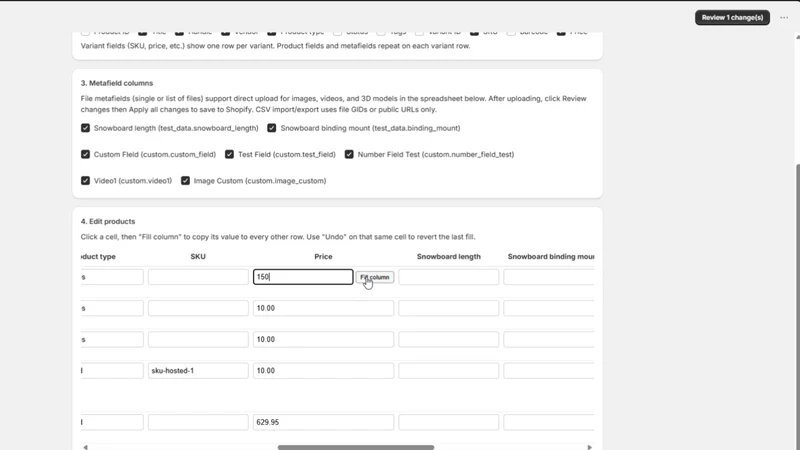Click the '4. Edit products' heading
The width and height of the screenshot is (800, 450).
click(108, 221)
